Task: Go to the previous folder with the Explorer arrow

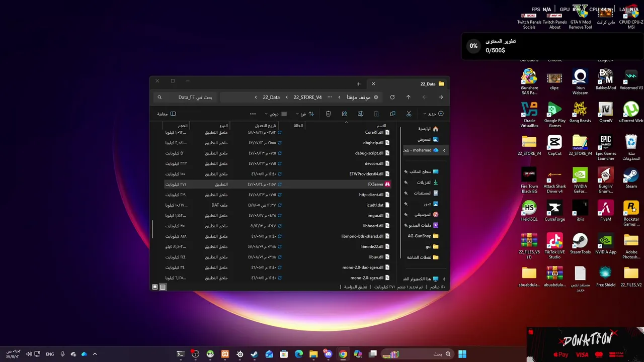Action: (x=441, y=97)
